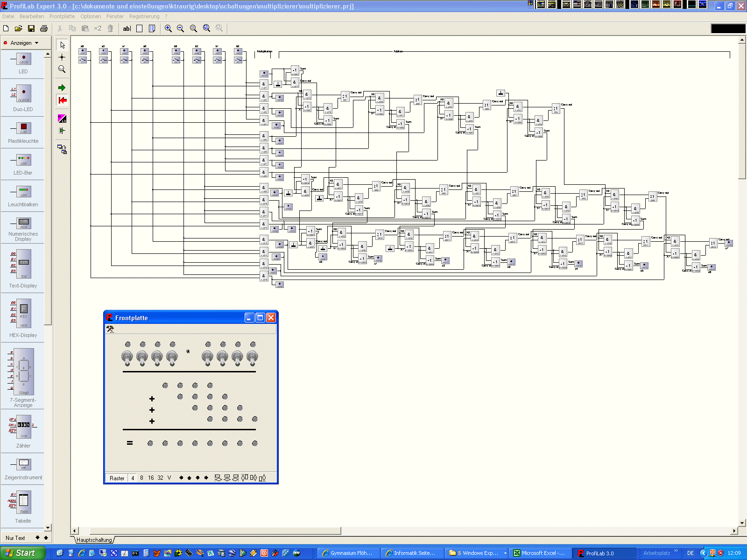Click the red stop arrow icon
This screenshot has width=747, height=560.
click(62, 100)
